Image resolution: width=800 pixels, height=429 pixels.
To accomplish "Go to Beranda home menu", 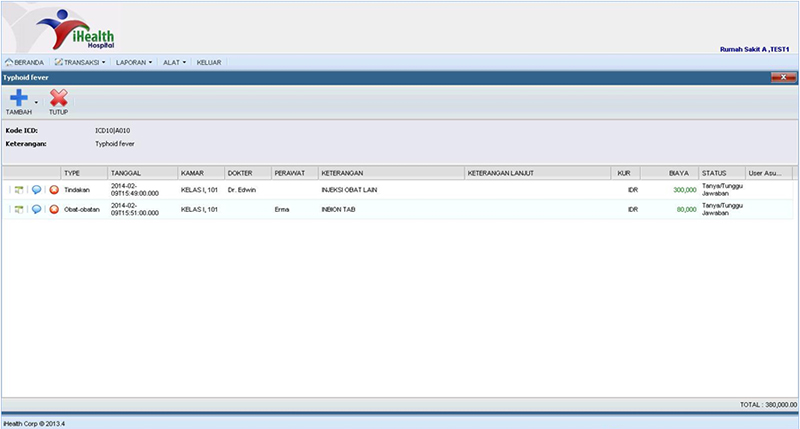I will 25,62.
